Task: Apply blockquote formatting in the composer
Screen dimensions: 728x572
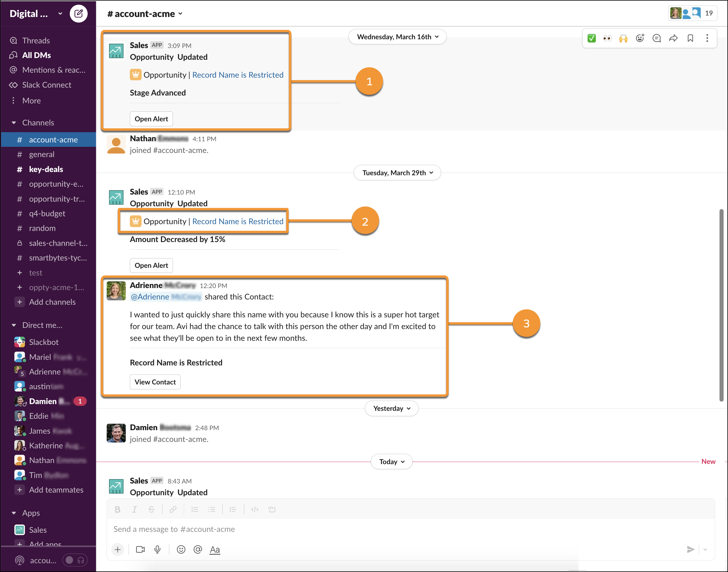Action: point(233,509)
